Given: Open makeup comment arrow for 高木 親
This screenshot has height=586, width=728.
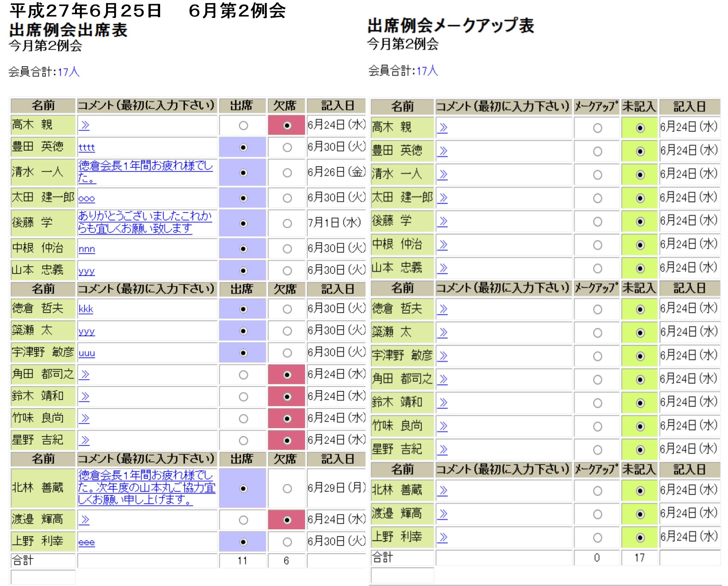Looking at the screenshot, I should pyautogui.click(x=442, y=128).
